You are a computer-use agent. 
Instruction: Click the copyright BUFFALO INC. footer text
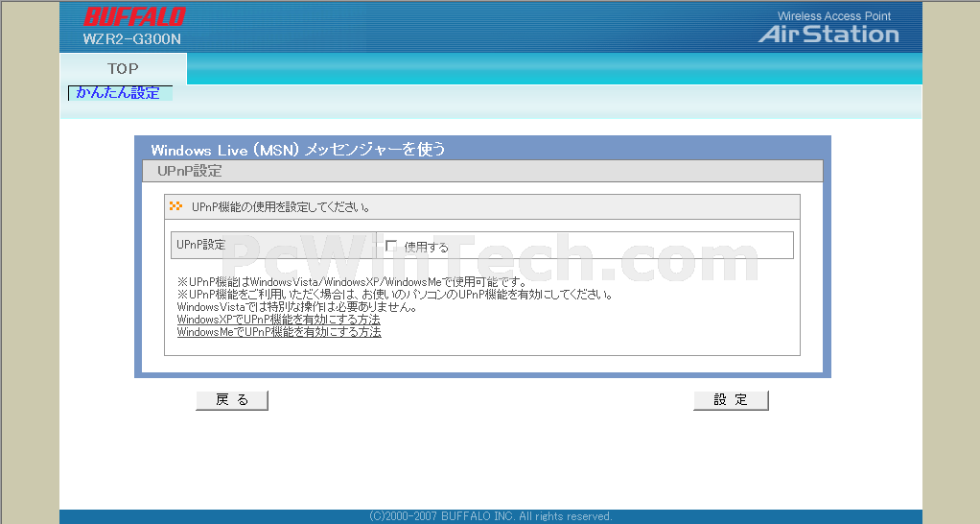(491, 516)
